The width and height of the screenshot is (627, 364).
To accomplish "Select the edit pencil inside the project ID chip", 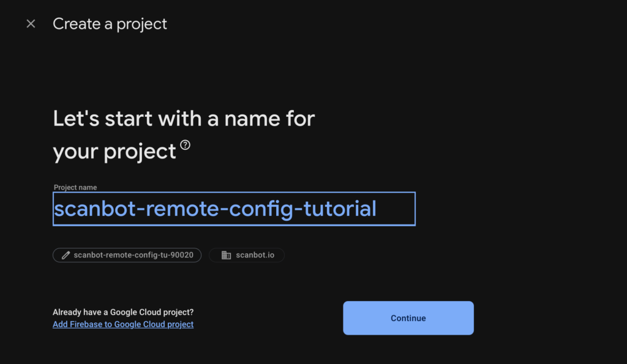I will [66, 255].
